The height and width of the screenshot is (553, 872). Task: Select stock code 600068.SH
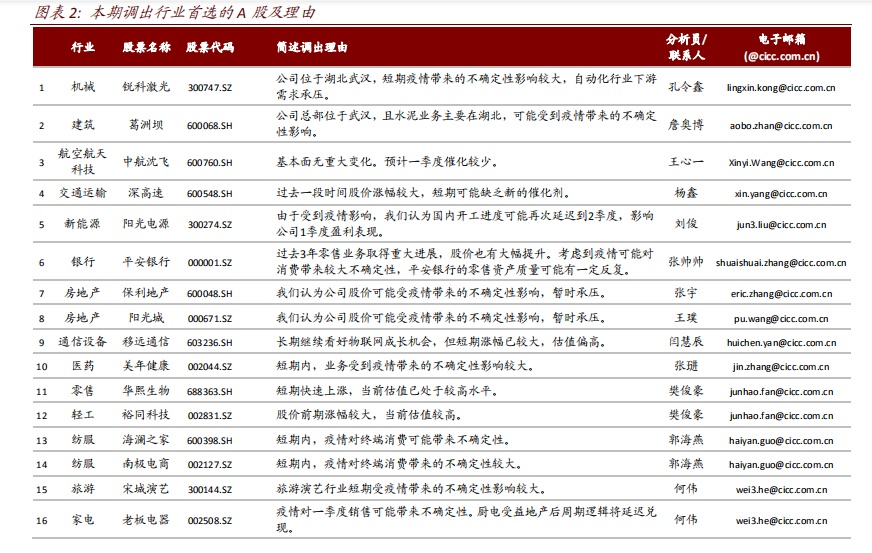point(210,126)
